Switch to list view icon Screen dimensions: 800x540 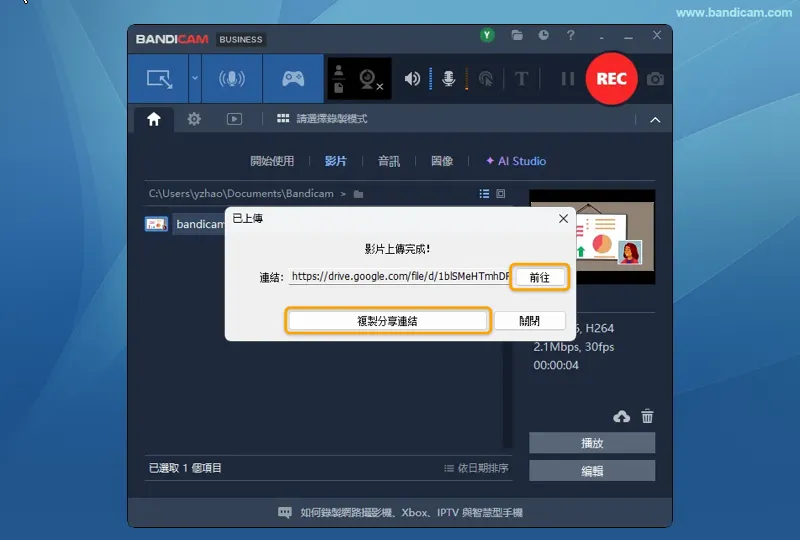484,193
